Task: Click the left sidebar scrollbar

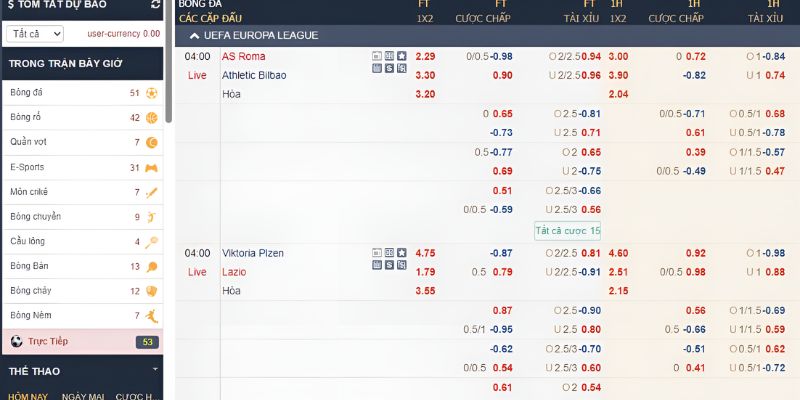Action: pos(168,61)
